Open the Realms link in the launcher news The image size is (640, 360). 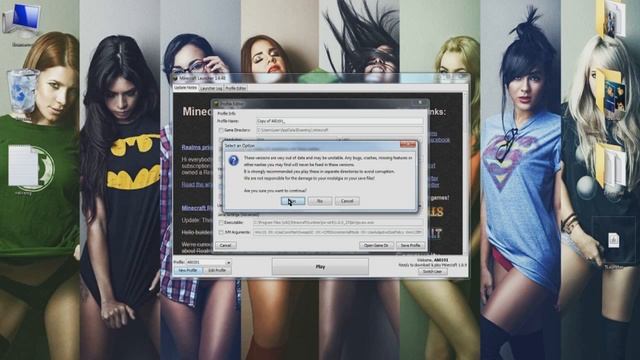[x=197, y=147]
